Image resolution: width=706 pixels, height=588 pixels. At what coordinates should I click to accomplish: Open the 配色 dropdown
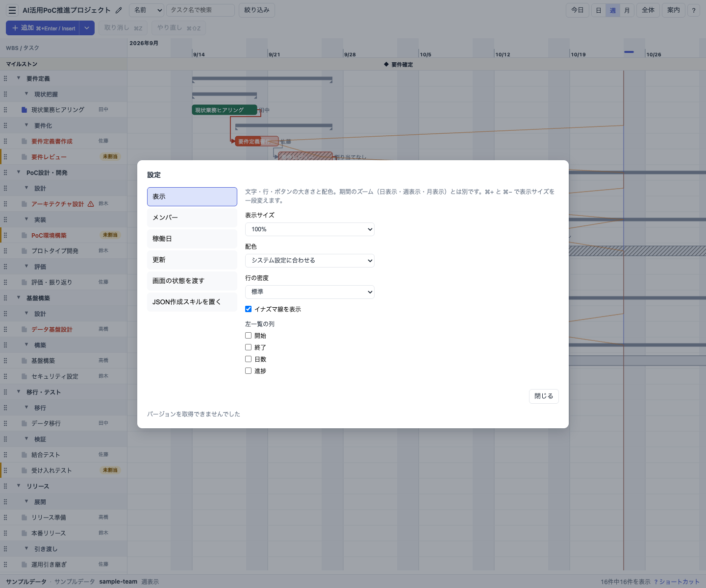click(x=310, y=261)
